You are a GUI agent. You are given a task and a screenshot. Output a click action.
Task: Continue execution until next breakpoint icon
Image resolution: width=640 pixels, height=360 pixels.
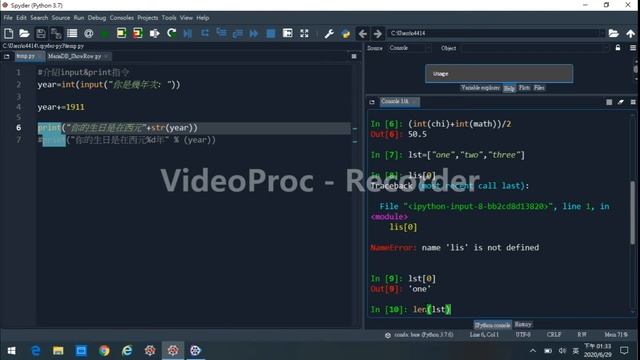(x=253, y=33)
